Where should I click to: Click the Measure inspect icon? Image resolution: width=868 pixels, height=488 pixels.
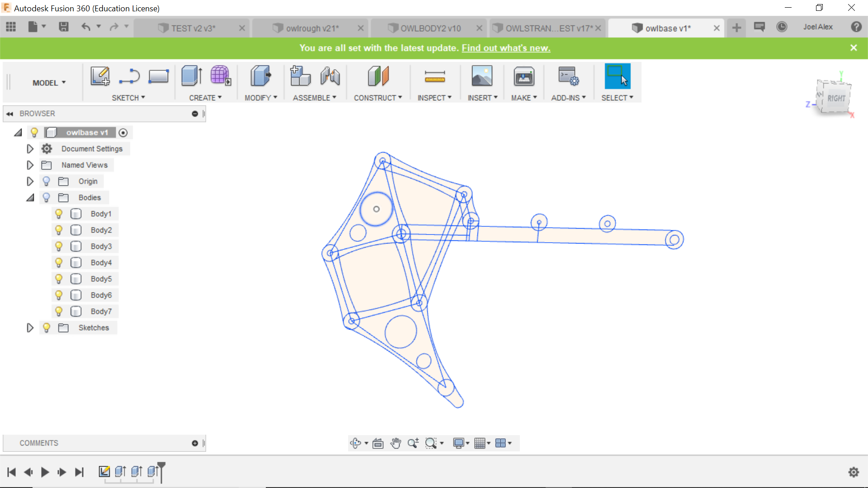pyautogui.click(x=434, y=77)
